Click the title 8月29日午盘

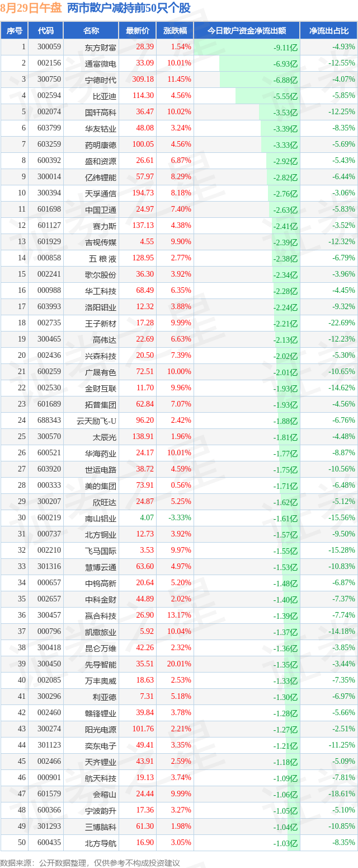pos(31,8)
